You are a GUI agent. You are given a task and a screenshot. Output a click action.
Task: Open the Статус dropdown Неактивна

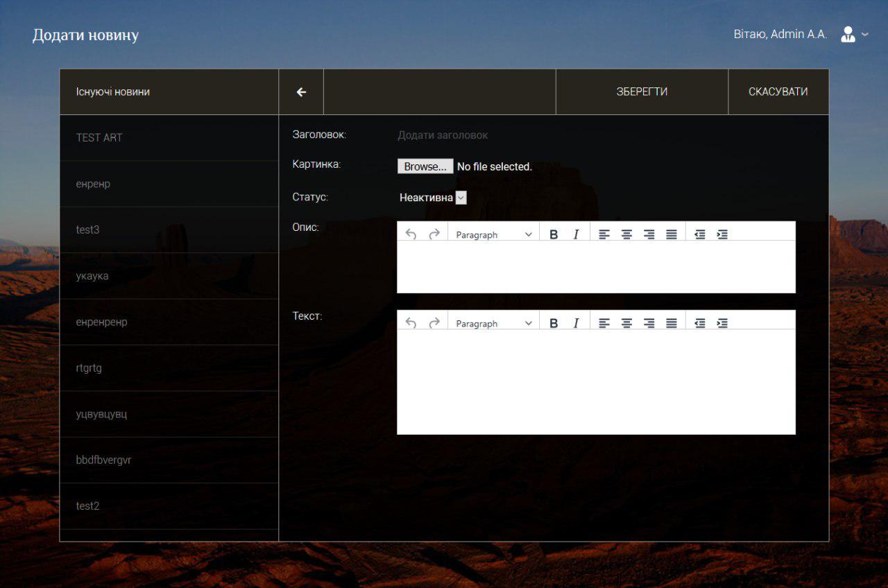pyautogui.click(x=432, y=198)
